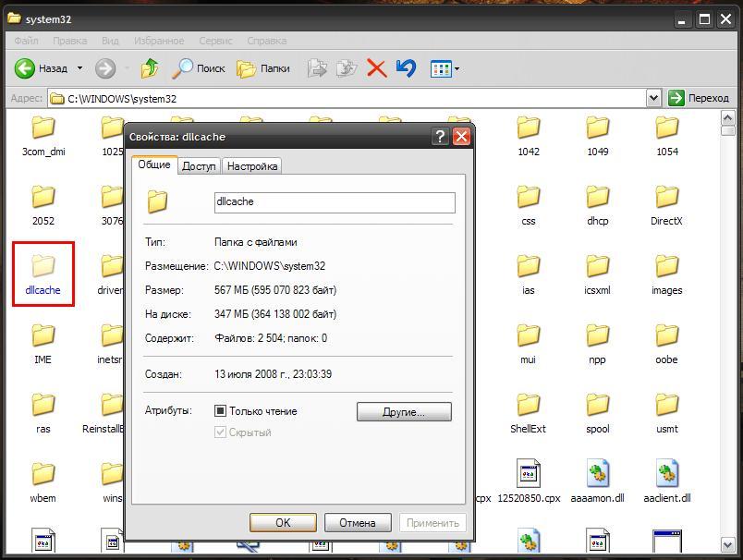Select the aaclient.dll file
This screenshot has height=560, width=743.
(x=667, y=481)
